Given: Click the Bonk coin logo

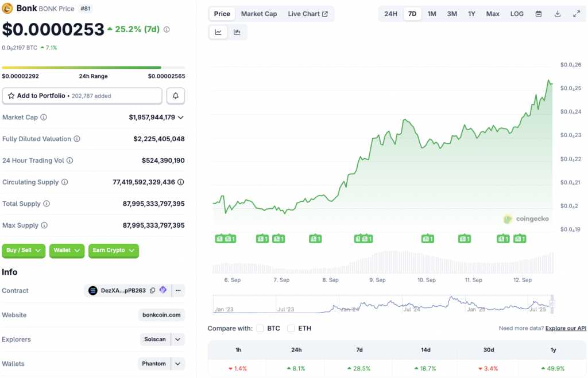Looking at the screenshot, I should (x=7, y=8).
